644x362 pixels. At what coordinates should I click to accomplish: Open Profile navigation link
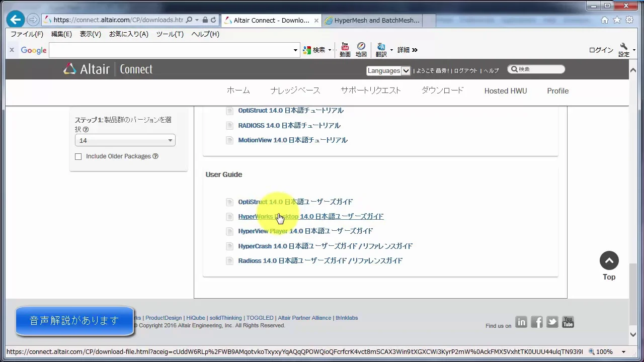(558, 91)
